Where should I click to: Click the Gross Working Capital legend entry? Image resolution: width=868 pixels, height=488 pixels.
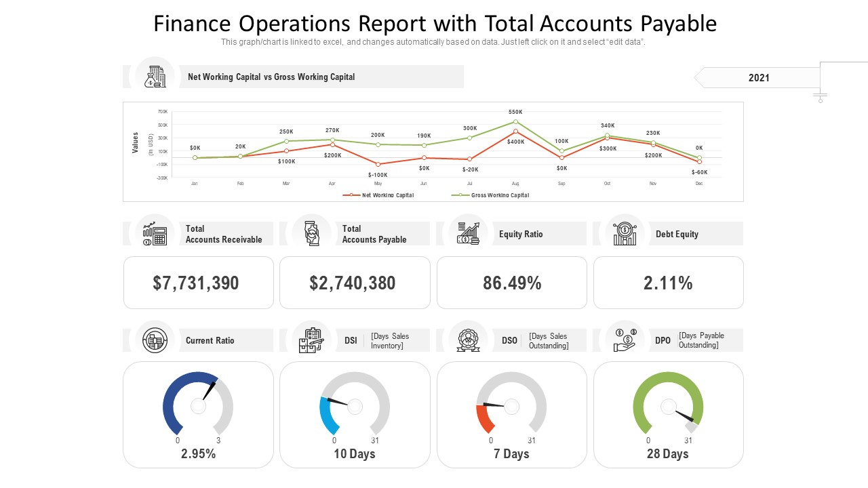[490, 195]
